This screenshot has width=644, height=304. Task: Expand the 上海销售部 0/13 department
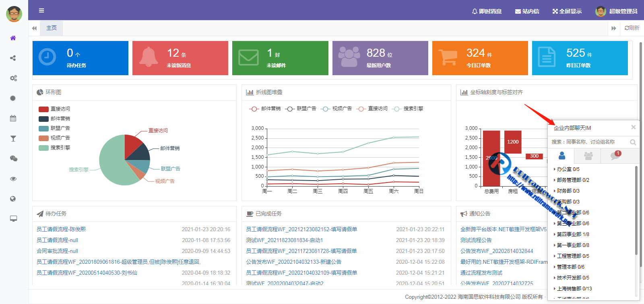click(x=573, y=289)
